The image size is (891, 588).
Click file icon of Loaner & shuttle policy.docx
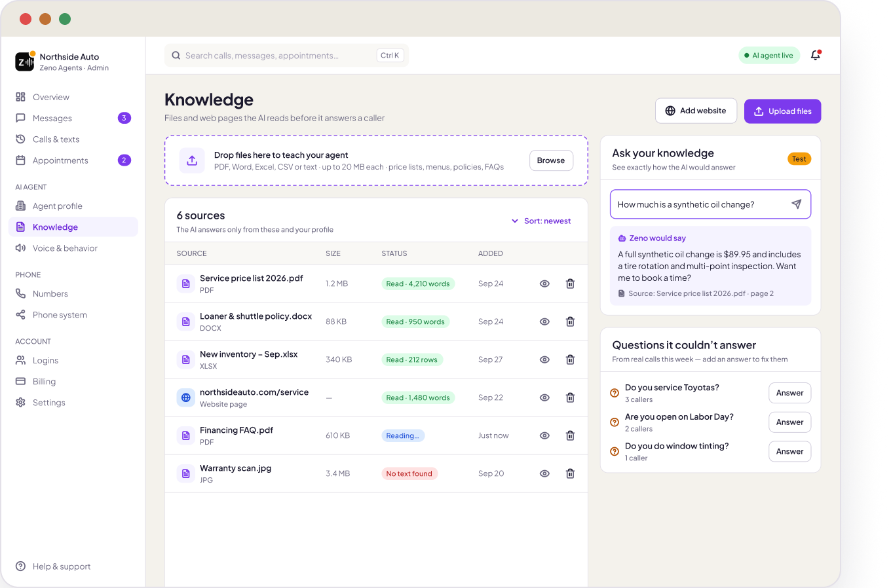(186, 322)
